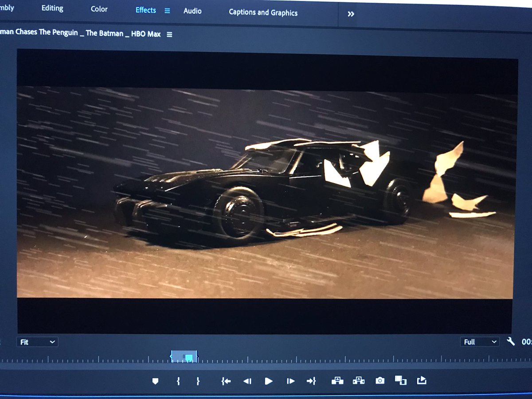Step back one frame
Screen dimensions: 532x399
(x=247, y=381)
